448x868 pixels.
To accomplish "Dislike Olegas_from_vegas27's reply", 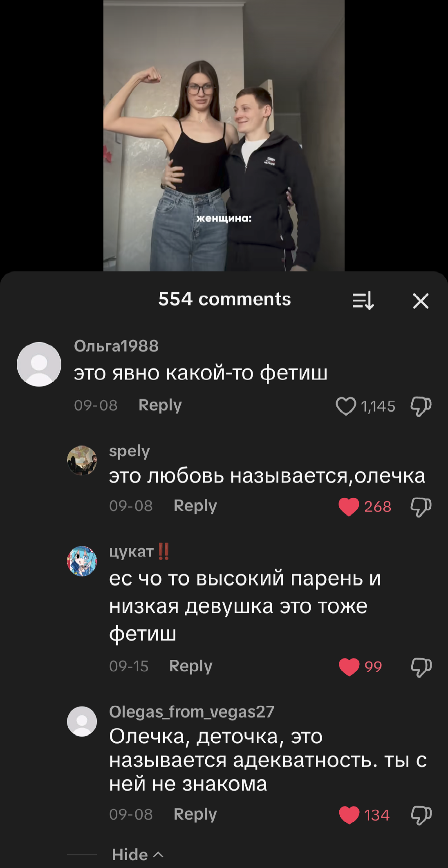I will pos(421,815).
